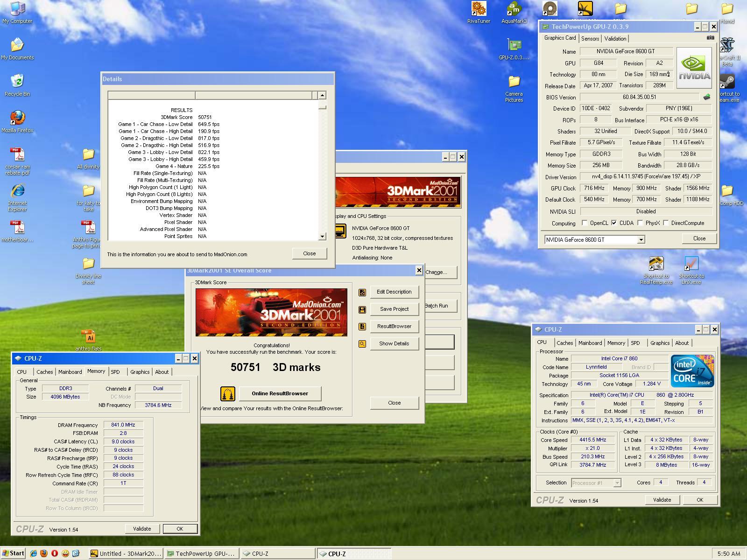Click the GPU-Z screenshot camera icon

710,38
